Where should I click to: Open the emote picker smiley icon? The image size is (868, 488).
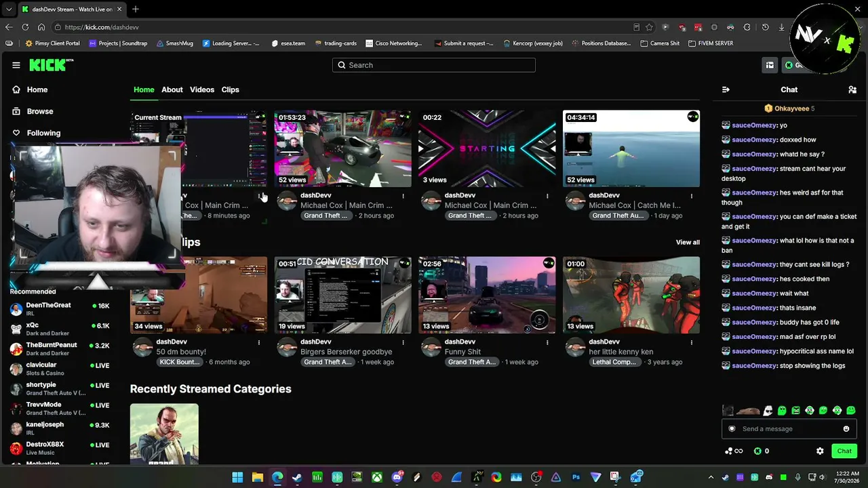point(846,429)
